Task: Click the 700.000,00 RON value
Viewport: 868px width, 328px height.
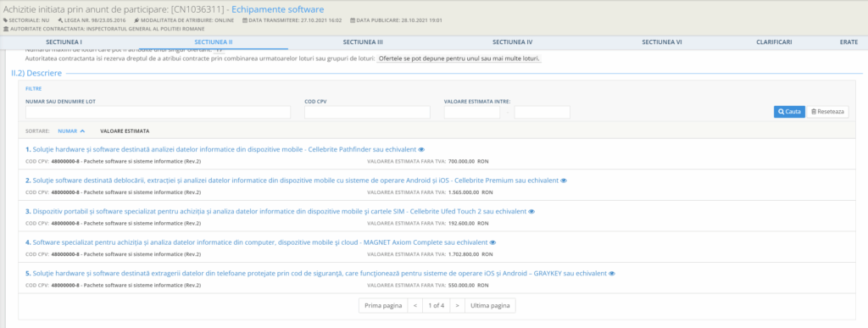Action: [x=468, y=162]
